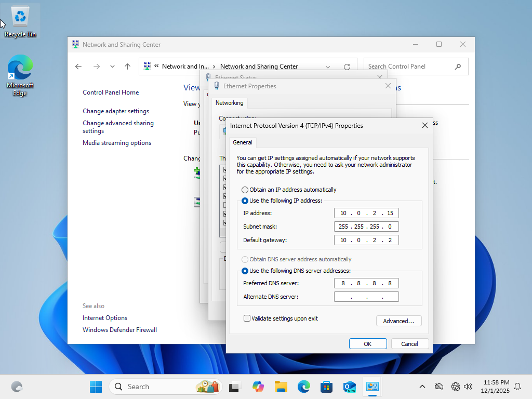Open the Microsoft Edge desktop shortcut
Screen dimensions: 532x399
(20, 75)
